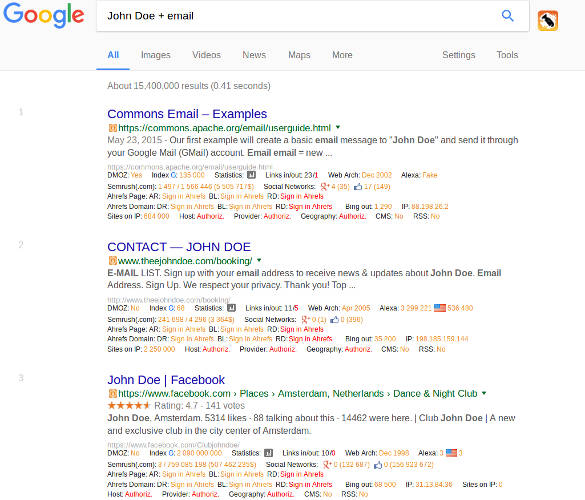
Task: Switch to the Images tab
Action: (x=156, y=55)
